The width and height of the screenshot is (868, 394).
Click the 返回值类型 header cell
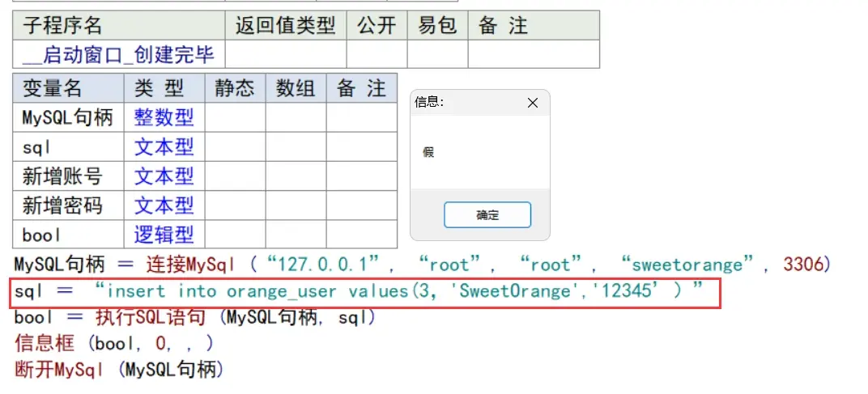click(x=286, y=25)
